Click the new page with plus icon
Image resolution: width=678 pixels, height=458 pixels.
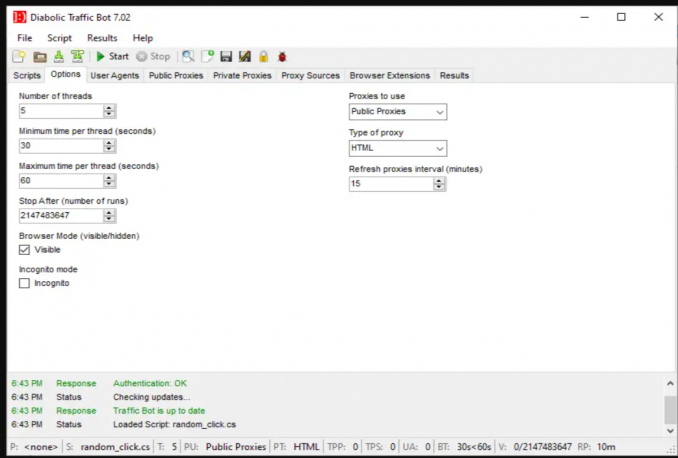207,57
